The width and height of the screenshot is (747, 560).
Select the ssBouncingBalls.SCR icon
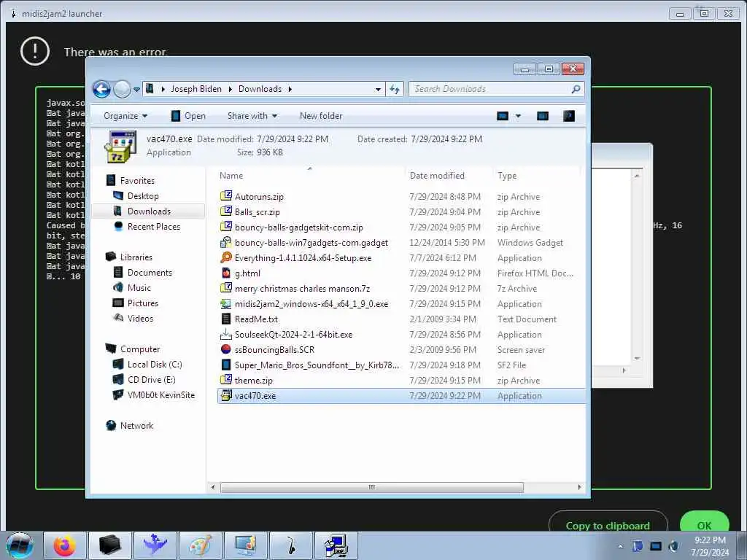(x=226, y=349)
